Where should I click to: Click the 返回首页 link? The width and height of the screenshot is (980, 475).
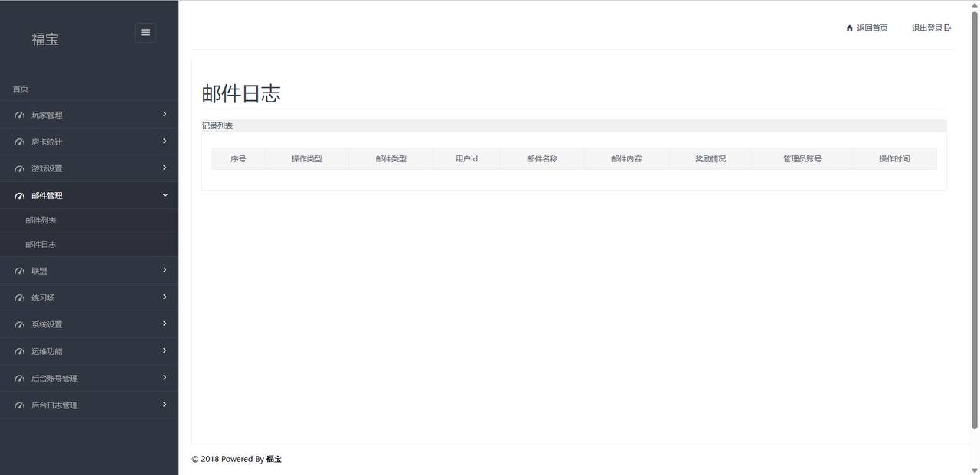click(872, 28)
